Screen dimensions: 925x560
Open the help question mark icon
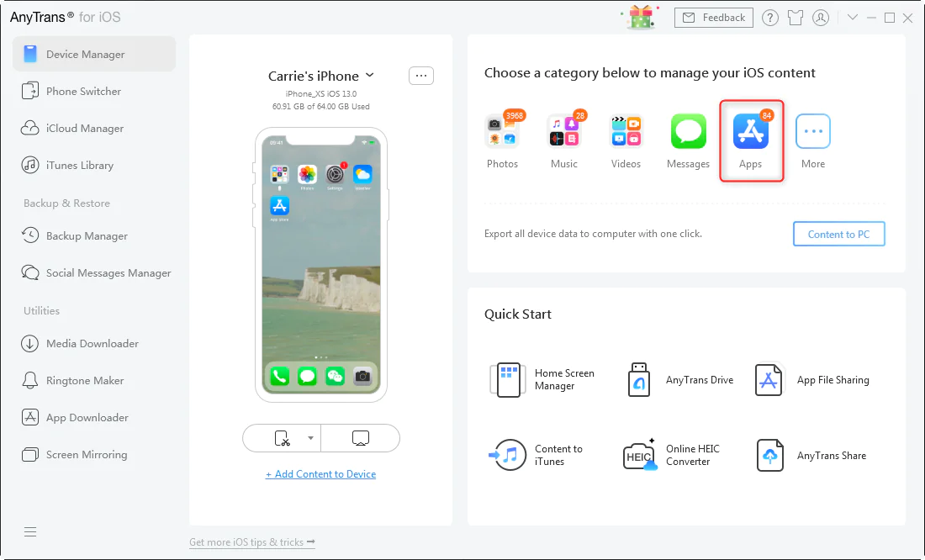(x=769, y=18)
